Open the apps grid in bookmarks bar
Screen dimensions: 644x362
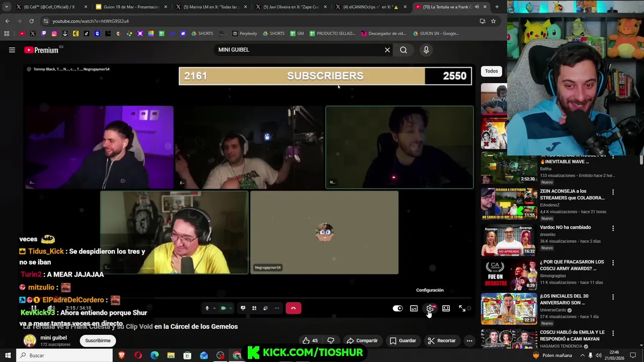click(7, 34)
